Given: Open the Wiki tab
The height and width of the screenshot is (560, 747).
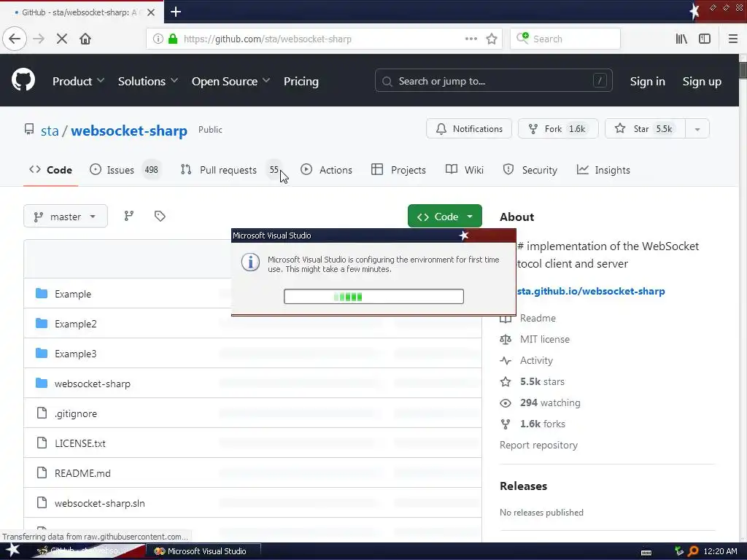Looking at the screenshot, I should 465,170.
